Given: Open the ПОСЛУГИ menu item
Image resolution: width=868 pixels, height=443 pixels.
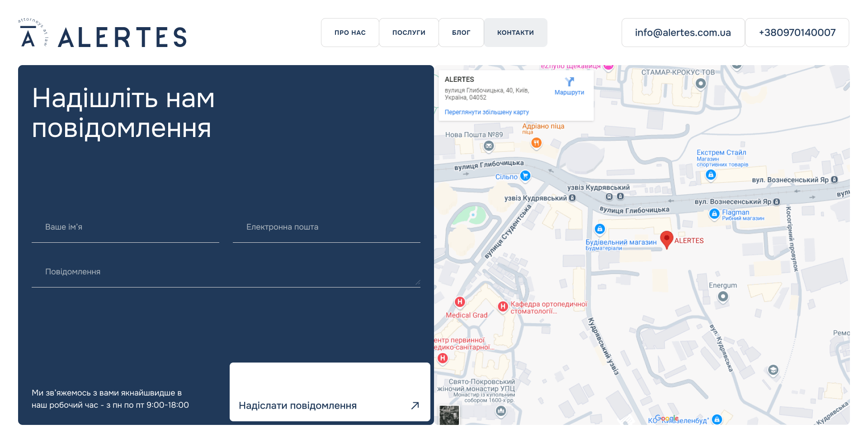Looking at the screenshot, I should (409, 33).
